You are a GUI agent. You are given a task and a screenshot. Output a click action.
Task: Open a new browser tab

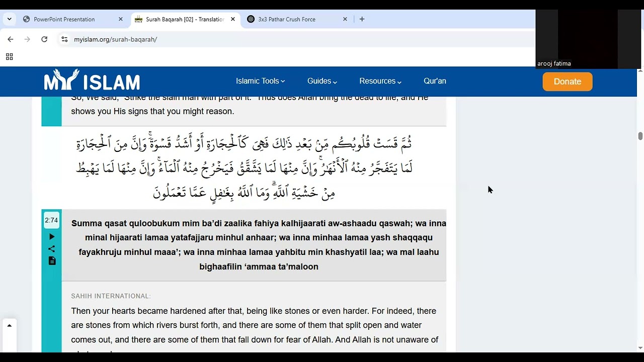click(x=362, y=19)
